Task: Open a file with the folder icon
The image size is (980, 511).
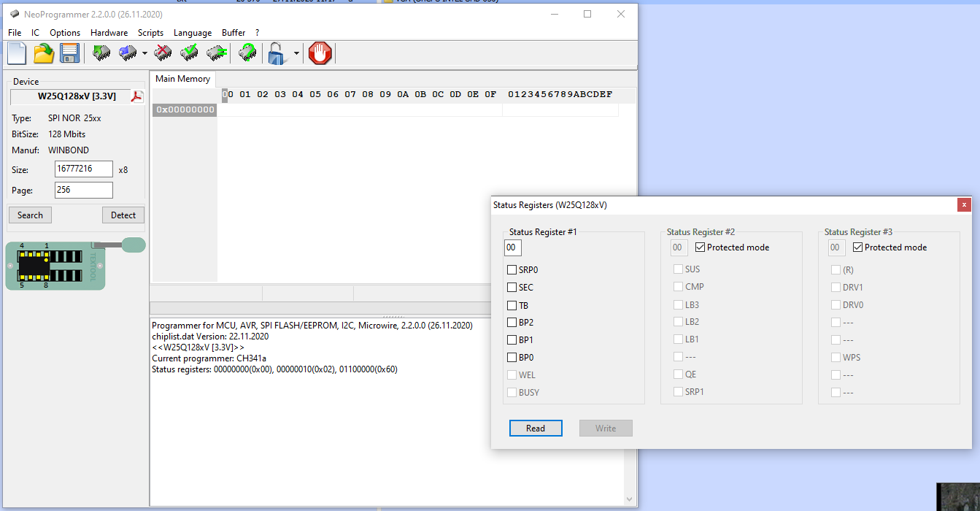Action: 44,53
